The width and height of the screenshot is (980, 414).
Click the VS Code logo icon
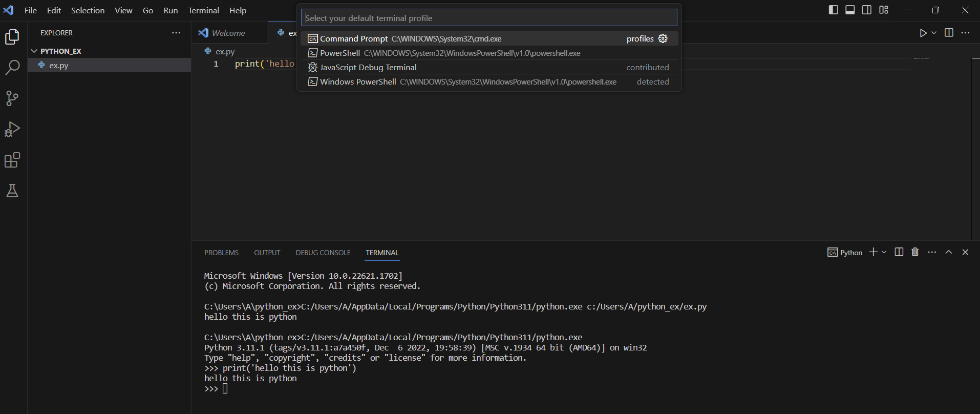[x=9, y=10]
